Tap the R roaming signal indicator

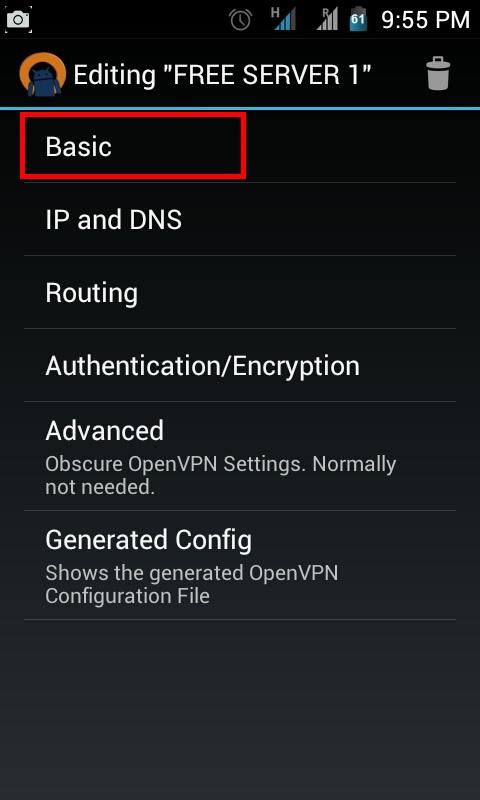click(327, 19)
